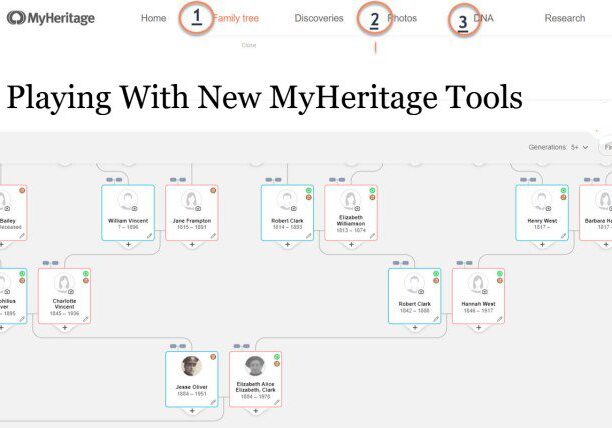Edit William Vincent with the pencil icon
Viewport: 612px width, 428px height.
tap(149, 236)
